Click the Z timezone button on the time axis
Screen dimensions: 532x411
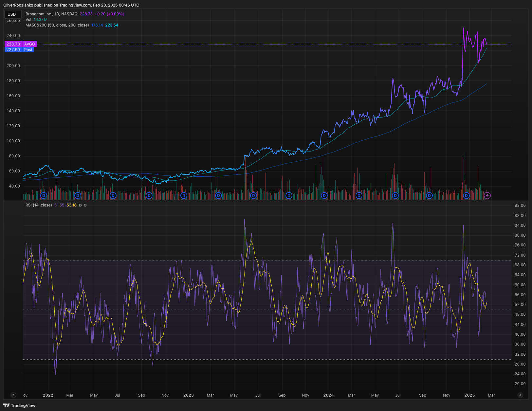tap(13, 395)
